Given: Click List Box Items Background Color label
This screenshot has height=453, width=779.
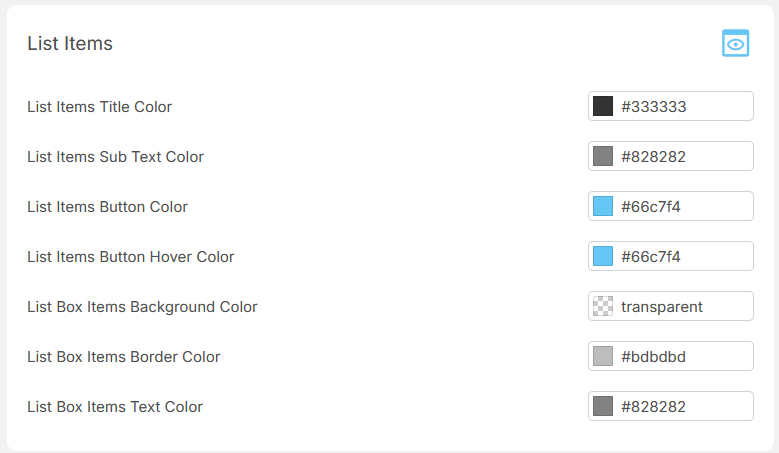Looking at the screenshot, I should [x=142, y=307].
